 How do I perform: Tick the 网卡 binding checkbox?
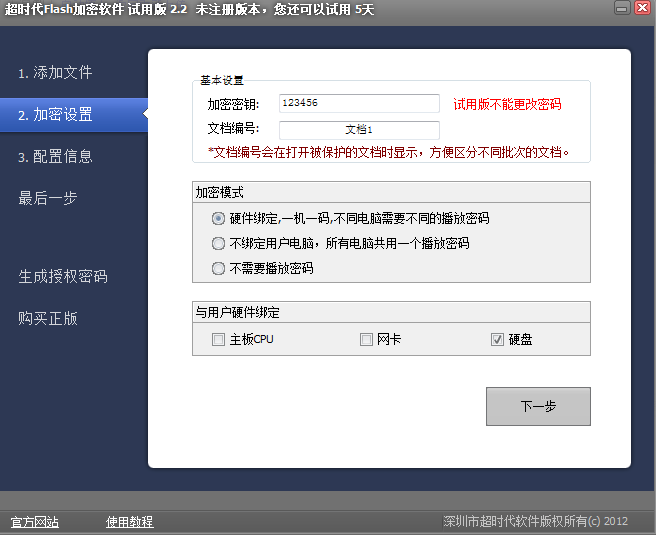tap(367, 340)
